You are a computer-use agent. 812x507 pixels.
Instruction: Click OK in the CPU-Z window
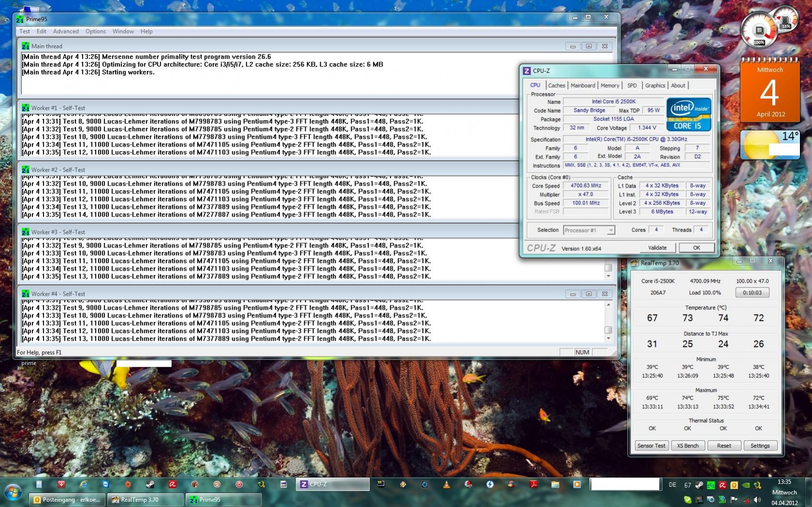click(x=696, y=247)
